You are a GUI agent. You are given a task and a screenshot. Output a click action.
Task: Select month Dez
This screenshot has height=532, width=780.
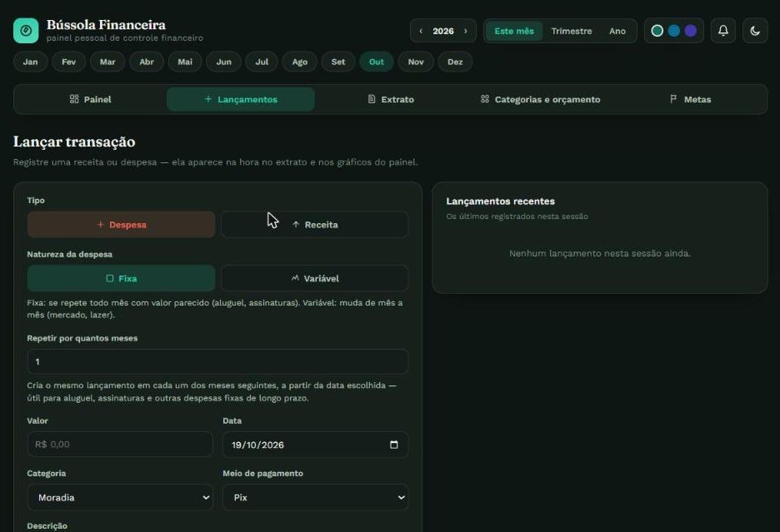pos(455,62)
